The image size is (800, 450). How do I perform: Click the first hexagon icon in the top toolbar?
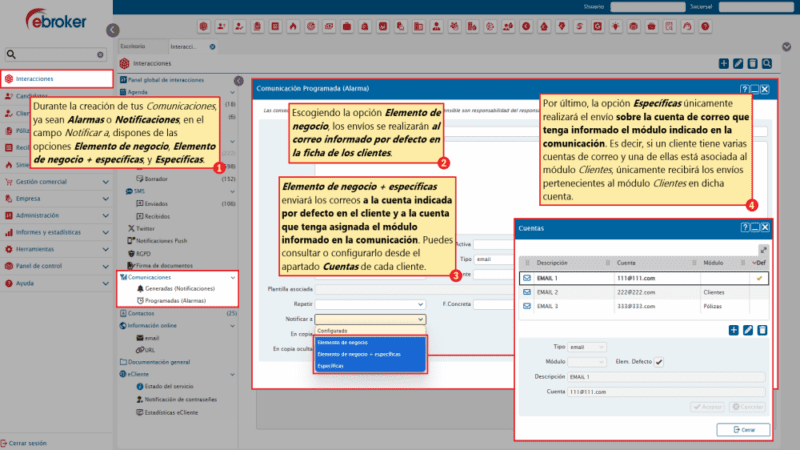(204, 26)
